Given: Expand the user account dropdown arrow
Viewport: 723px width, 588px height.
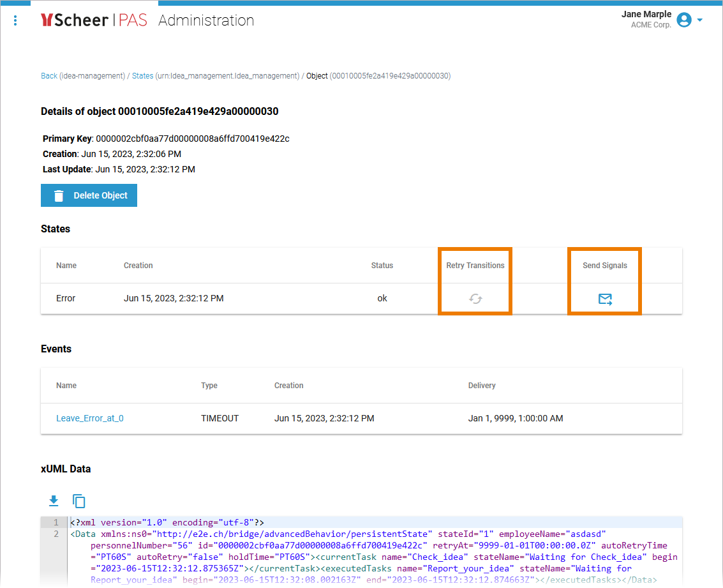Looking at the screenshot, I should click(x=700, y=20).
